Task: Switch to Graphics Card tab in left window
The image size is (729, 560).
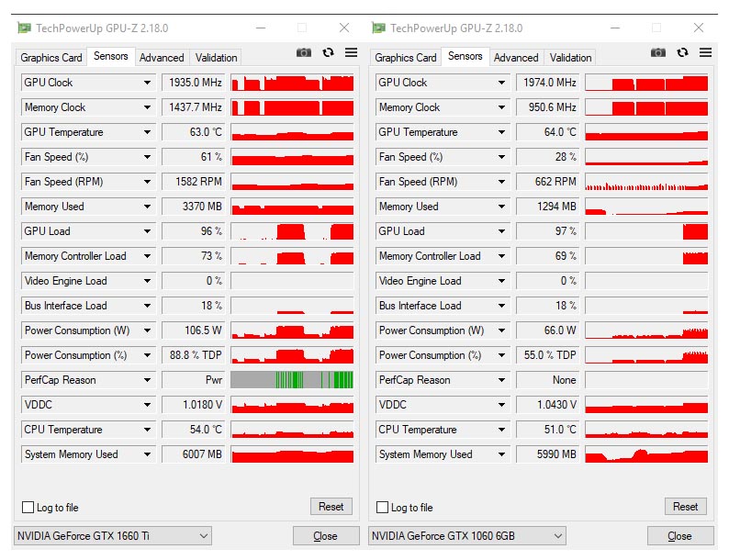Action: click(x=51, y=58)
